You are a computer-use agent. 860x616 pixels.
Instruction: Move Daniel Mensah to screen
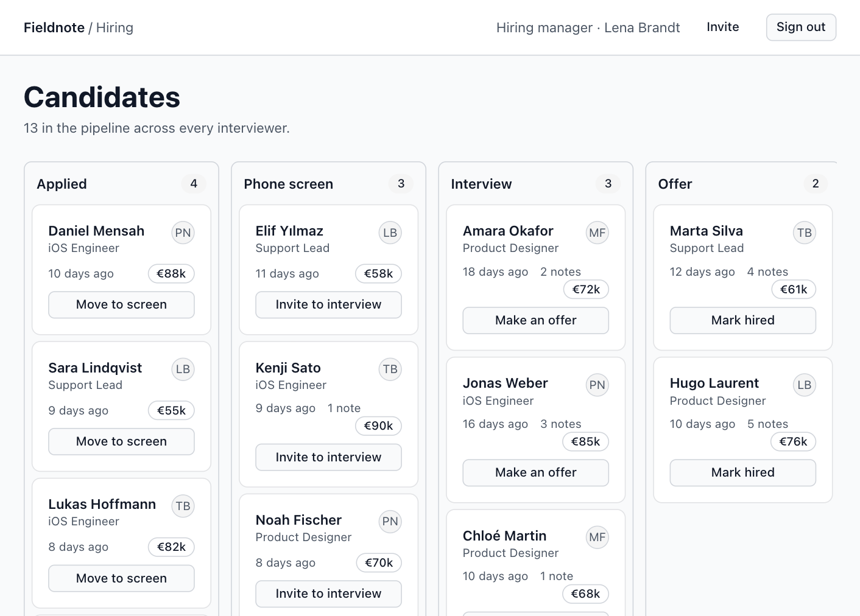pos(121,304)
